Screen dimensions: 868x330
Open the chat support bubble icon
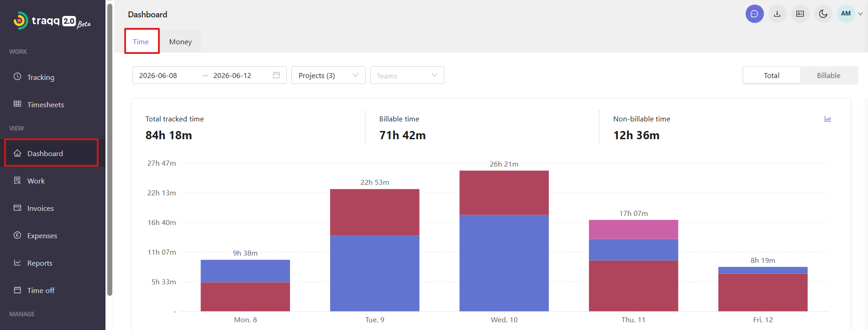(x=754, y=14)
